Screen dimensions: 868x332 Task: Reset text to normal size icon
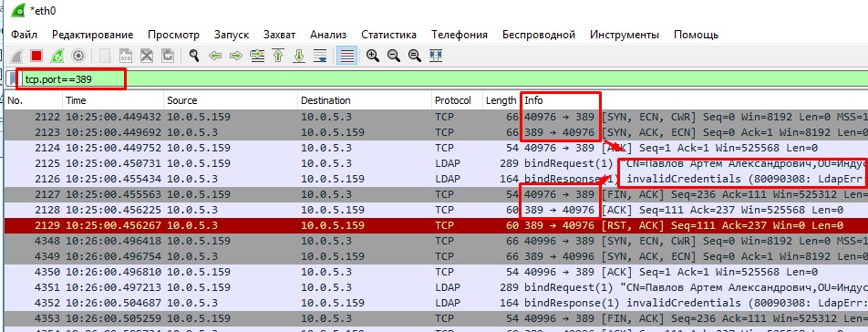click(x=414, y=56)
